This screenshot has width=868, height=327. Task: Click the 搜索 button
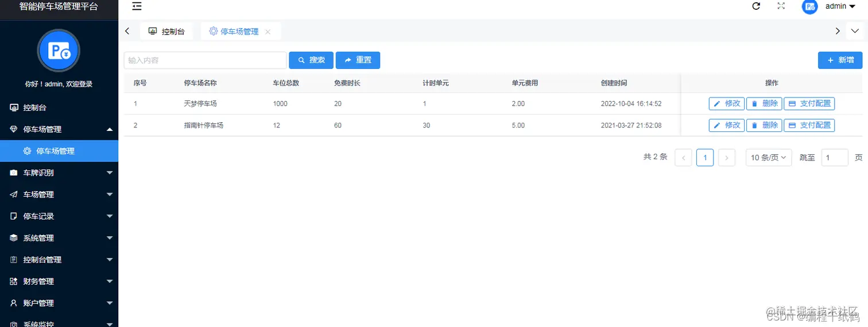pos(311,60)
